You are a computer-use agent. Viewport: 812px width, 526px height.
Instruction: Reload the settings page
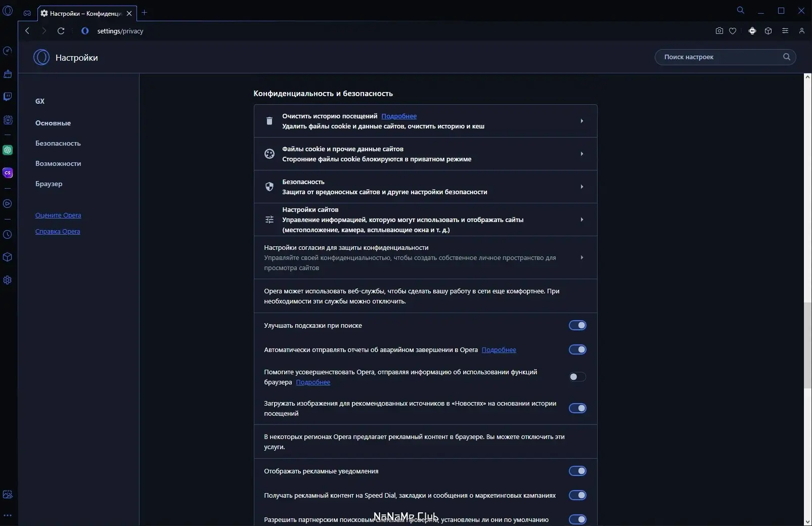point(61,31)
